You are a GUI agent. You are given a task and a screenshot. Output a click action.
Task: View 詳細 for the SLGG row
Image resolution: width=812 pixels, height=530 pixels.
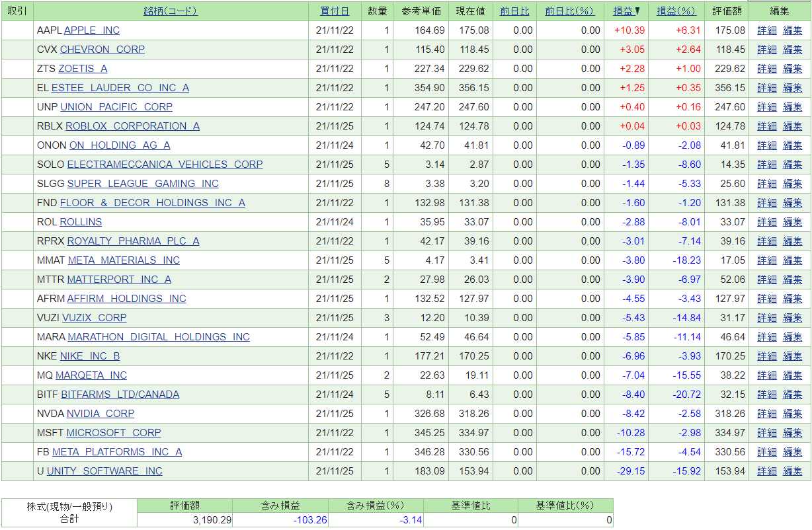click(x=767, y=184)
